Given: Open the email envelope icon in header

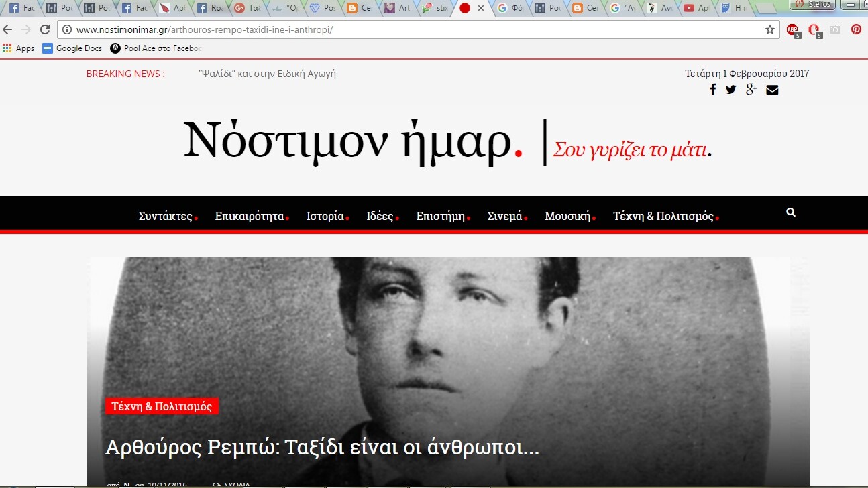Looking at the screenshot, I should pyautogui.click(x=772, y=90).
